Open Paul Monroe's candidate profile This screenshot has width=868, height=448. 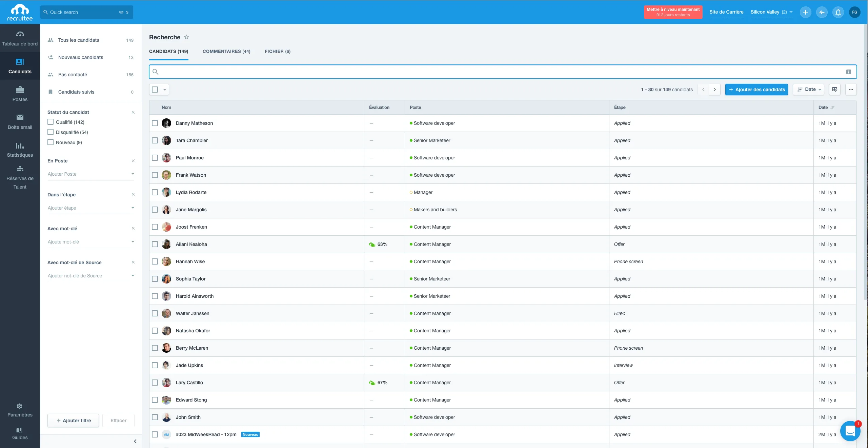[190, 158]
